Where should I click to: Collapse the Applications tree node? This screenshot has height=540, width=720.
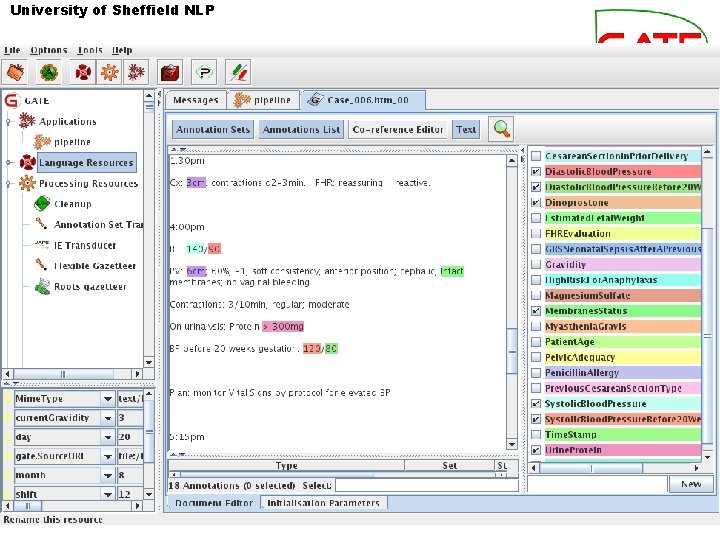[8, 121]
